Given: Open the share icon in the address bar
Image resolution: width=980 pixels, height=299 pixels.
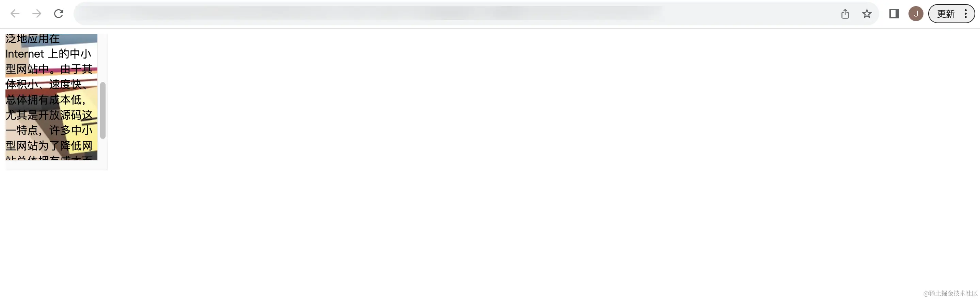Looking at the screenshot, I should (x=845, y=14).
